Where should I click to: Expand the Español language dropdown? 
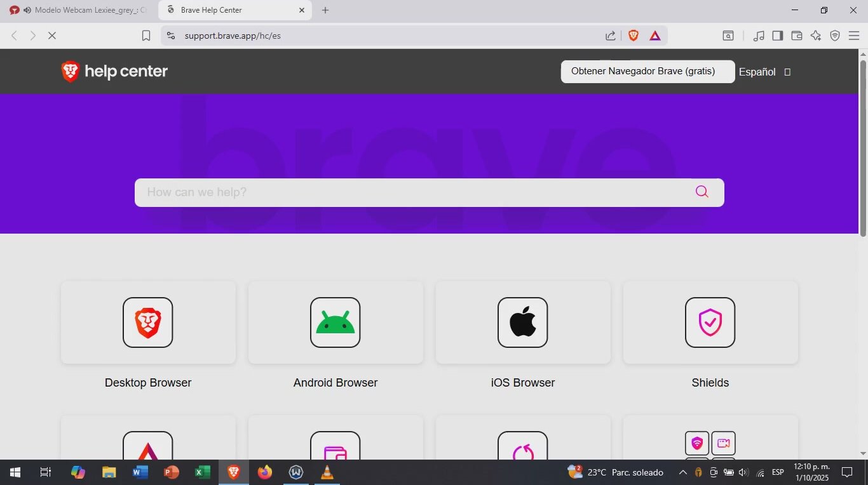pyautogui.click(x=764, y=72)
